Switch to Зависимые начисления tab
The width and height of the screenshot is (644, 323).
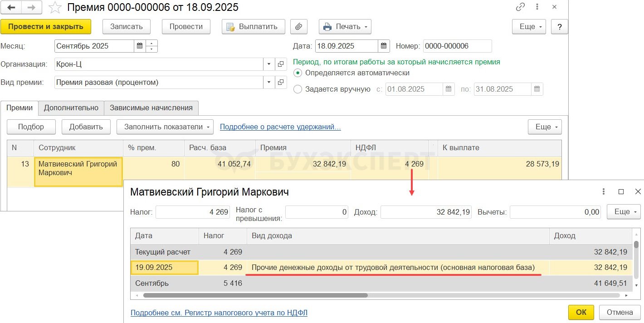[x=151, y=108]
